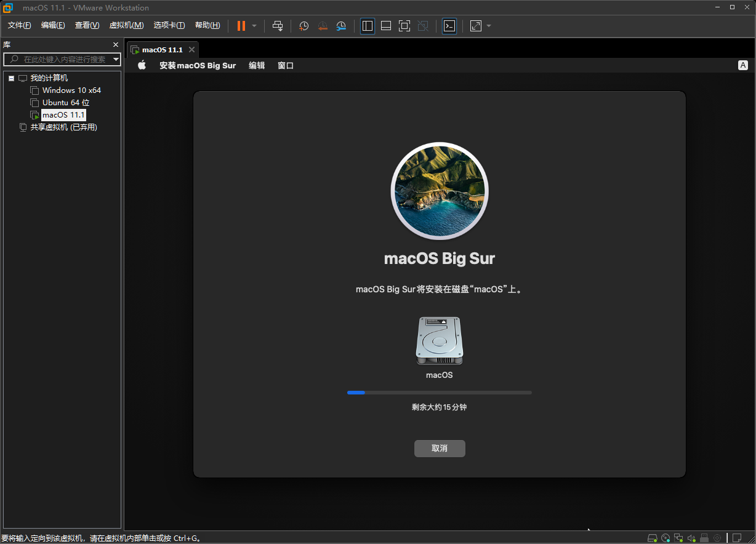Toggle the console view toolbar icon
The width and height of the screenshot is (756, 544).
(x=449, y=26)
